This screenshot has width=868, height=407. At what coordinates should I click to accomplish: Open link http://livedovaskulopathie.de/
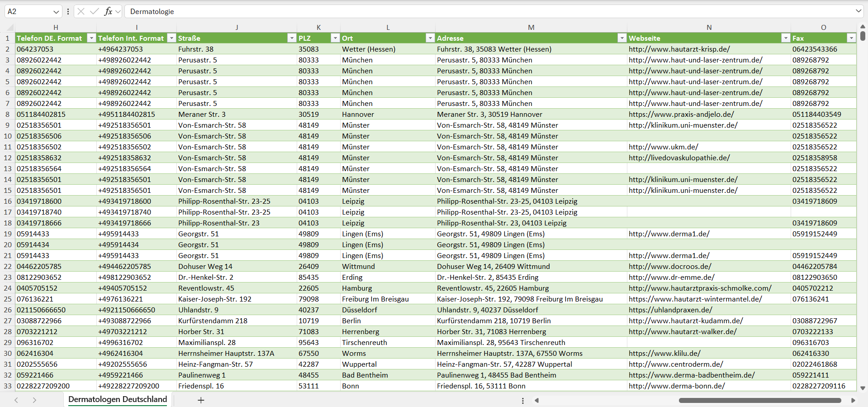(x=679, y=158)
